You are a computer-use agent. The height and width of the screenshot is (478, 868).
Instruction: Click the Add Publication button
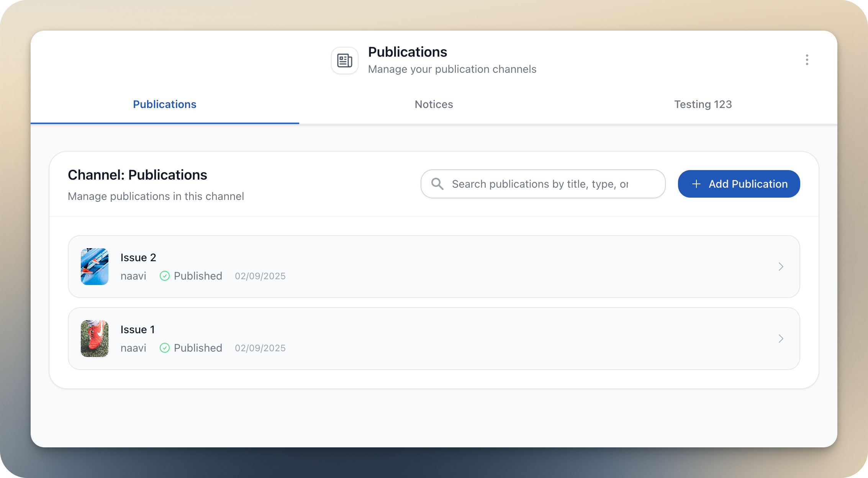(x=739, y=184)
